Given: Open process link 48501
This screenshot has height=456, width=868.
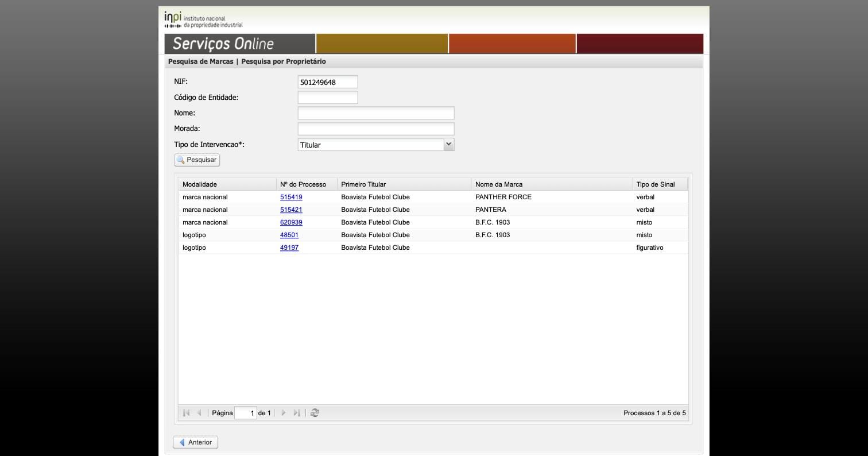Looking at the screenshot, I should pos(289,235).
